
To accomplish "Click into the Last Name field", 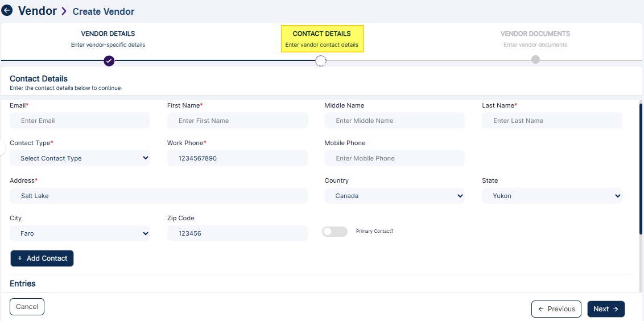I will click(x=552, y=121).
